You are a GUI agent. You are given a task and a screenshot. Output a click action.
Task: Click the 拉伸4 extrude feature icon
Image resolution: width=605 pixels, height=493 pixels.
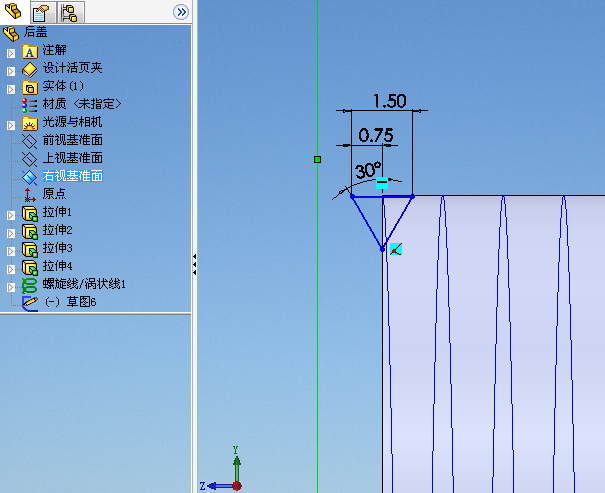(30, 267)
